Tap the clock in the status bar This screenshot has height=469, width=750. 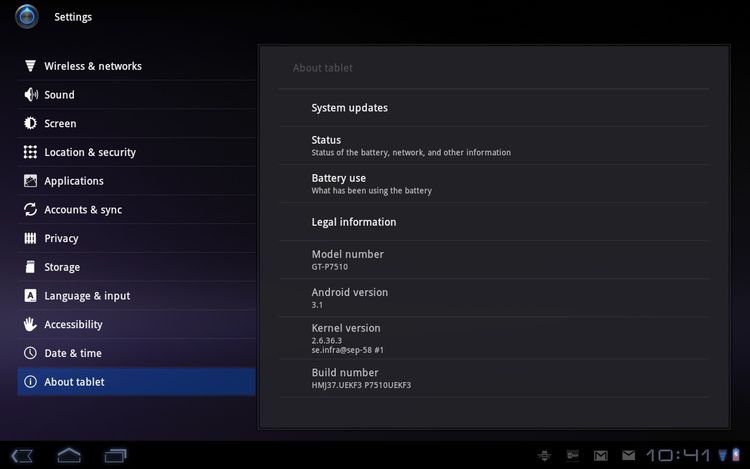677,456
